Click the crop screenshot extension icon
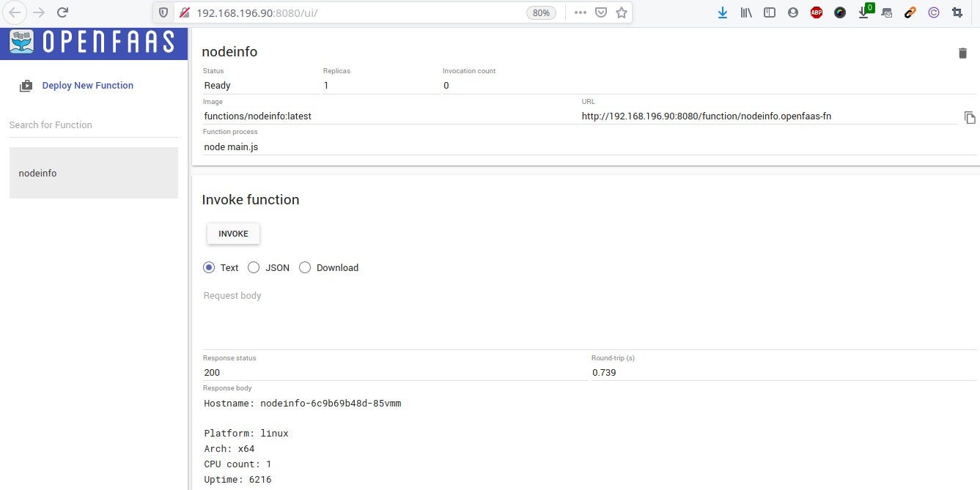The width and height of the screenshot is (980, 490). (x=957, y=12)
